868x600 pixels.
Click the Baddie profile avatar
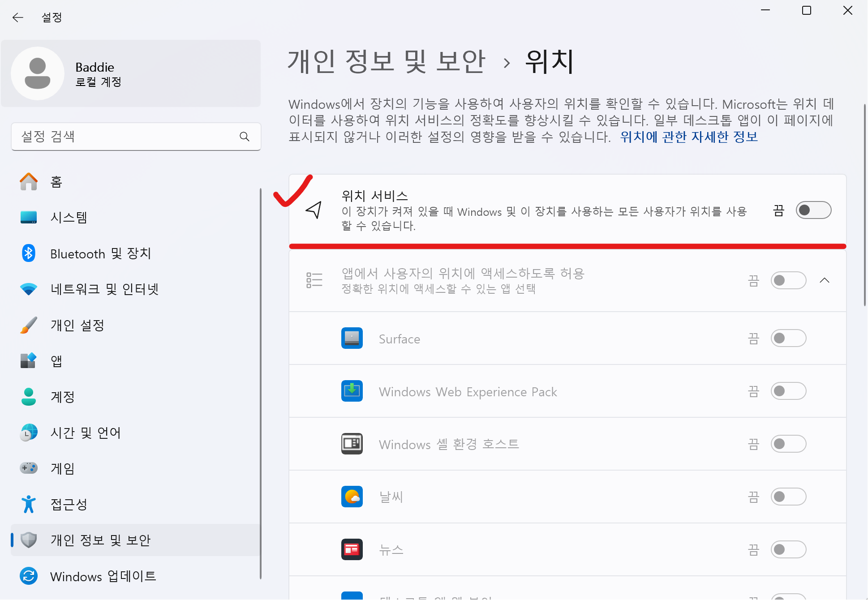[x=38, y=73]
